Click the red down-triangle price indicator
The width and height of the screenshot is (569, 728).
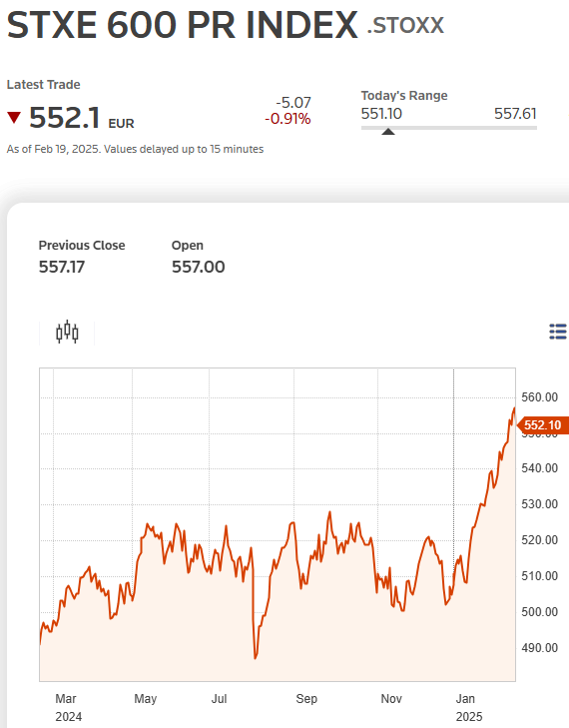tap(14, 118)
